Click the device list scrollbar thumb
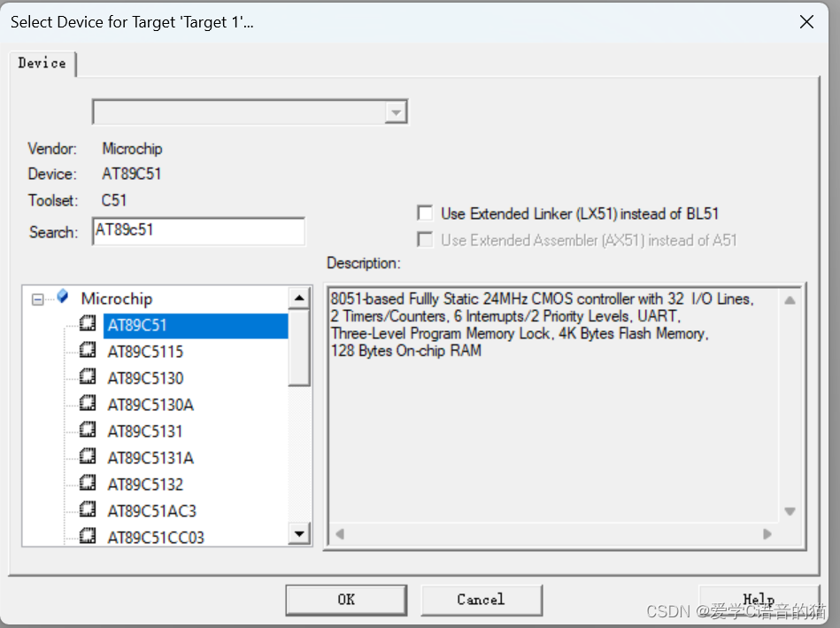Screen dimensions: 840x628 tap(299, 347)
